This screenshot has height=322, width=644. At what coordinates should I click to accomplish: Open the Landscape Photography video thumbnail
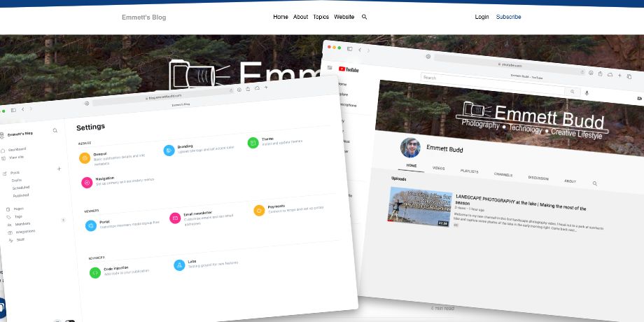tap(420, 207)
